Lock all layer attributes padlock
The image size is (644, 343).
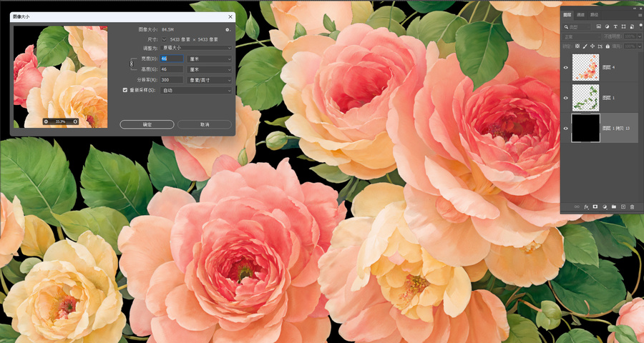click(608, 46)
